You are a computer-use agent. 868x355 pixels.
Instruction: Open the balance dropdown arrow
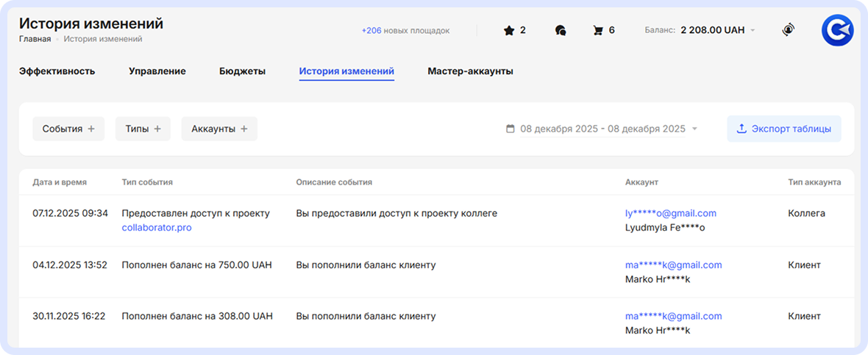(x=753, y=31)
